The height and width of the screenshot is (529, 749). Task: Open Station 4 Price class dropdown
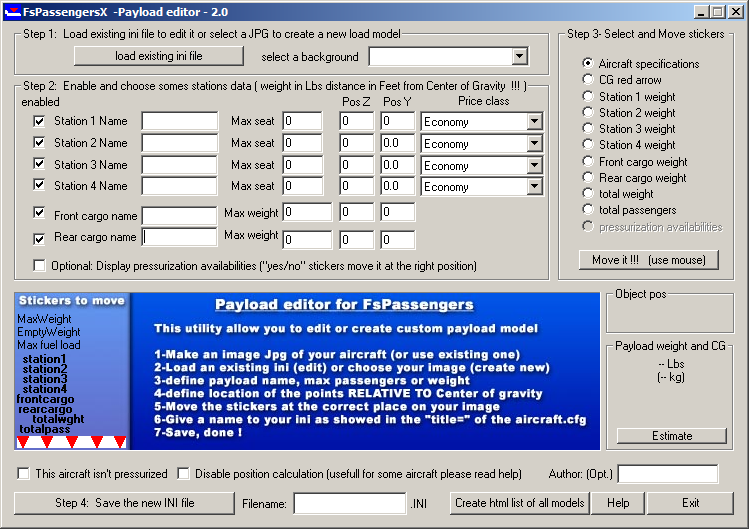pyautogui.click(x=535, y=186)
